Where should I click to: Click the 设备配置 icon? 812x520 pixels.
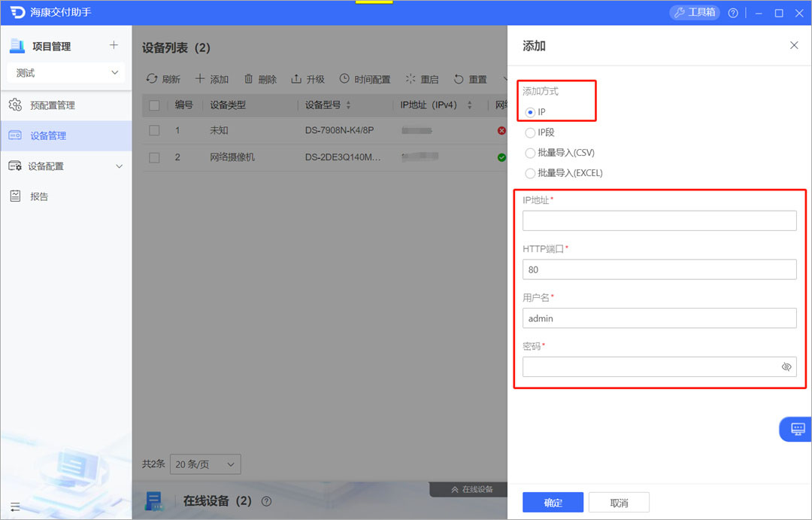15,166
